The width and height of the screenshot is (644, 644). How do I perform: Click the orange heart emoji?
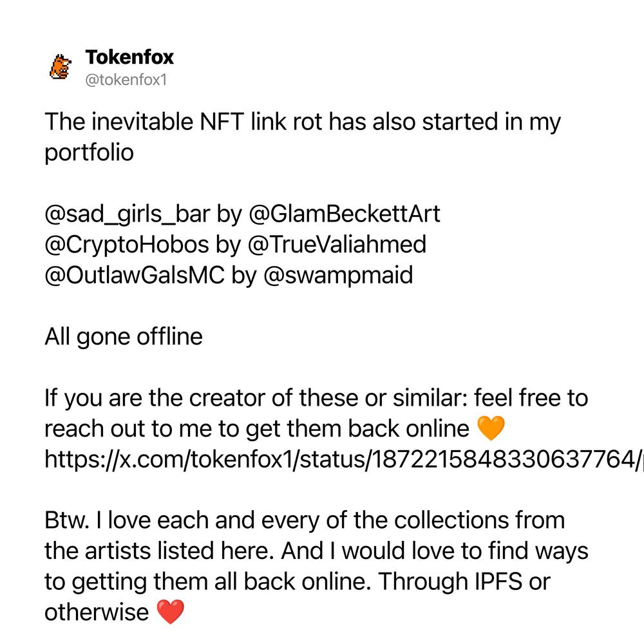(491, 428)
